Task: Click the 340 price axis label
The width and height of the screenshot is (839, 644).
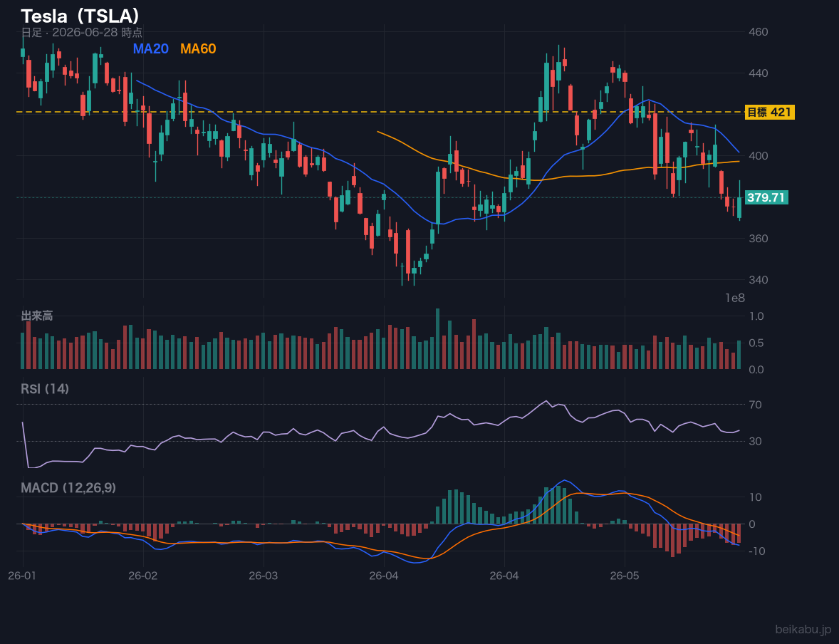Action: pyautogui.click(x=759, y=279)
